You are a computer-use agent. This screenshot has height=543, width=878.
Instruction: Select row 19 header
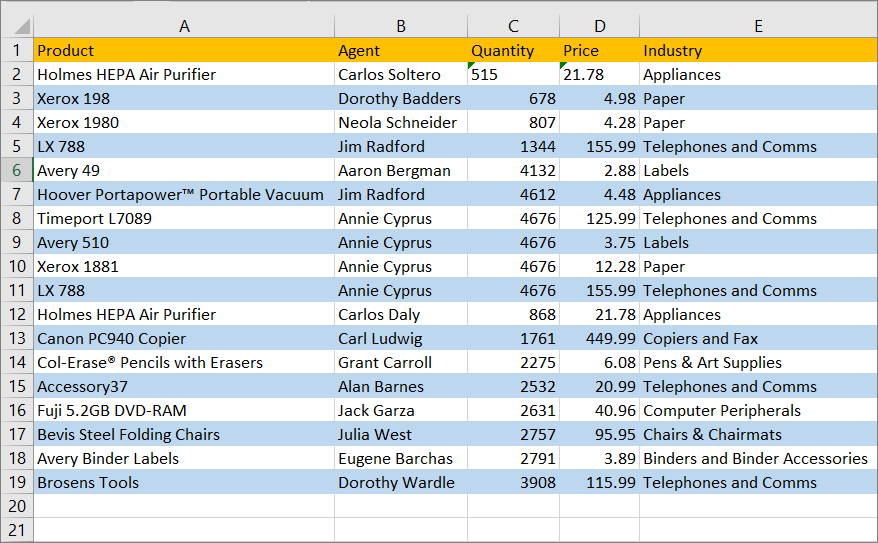coord(17,482)
